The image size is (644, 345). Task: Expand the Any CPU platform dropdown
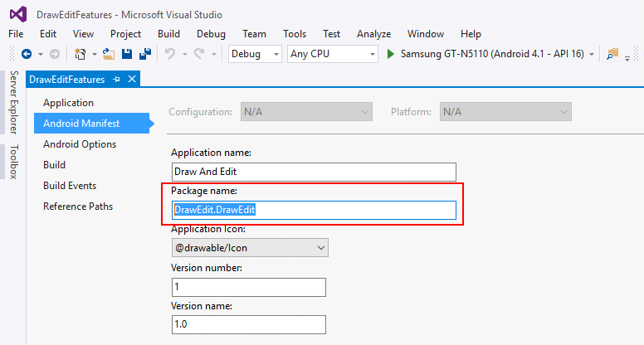click(333, 54)
